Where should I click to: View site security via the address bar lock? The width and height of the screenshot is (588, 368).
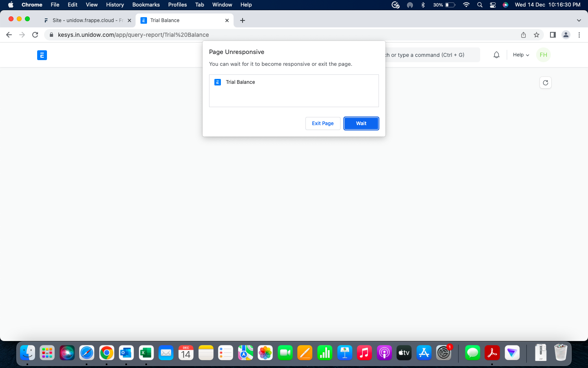[51, 35]
